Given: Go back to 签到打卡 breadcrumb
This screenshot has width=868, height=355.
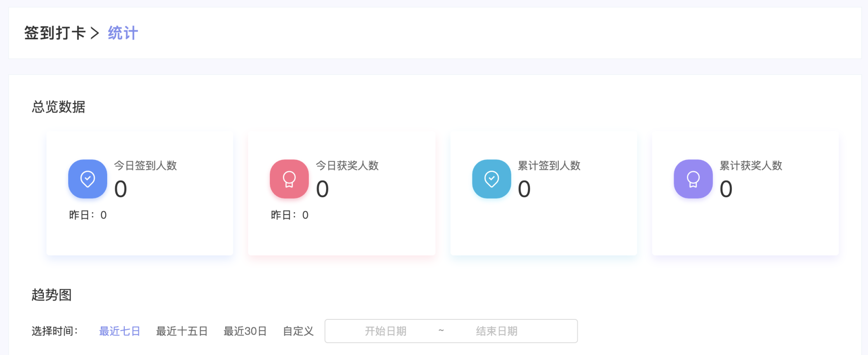Looking at the screenshot, I should [55, 33].
